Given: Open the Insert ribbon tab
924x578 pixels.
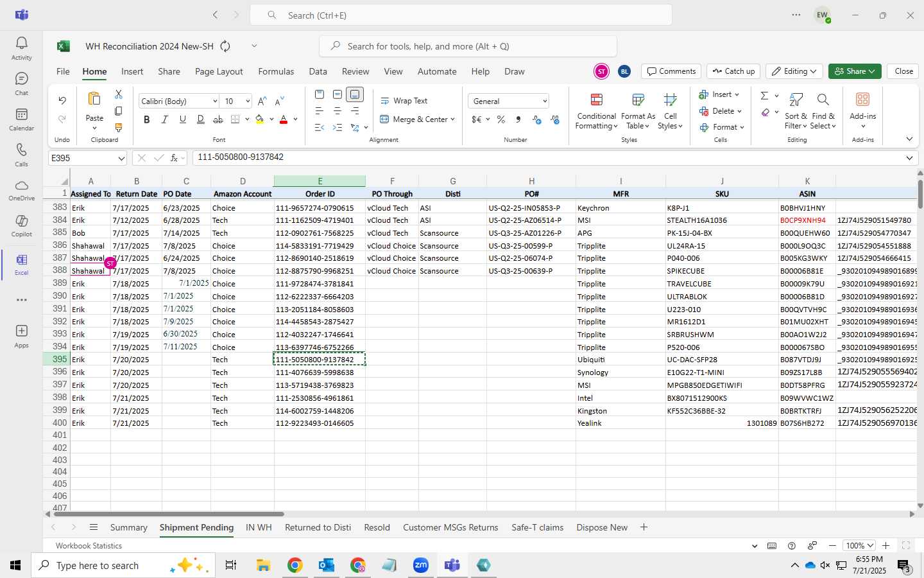Looking at the screenshot, I should coord(132,71).
